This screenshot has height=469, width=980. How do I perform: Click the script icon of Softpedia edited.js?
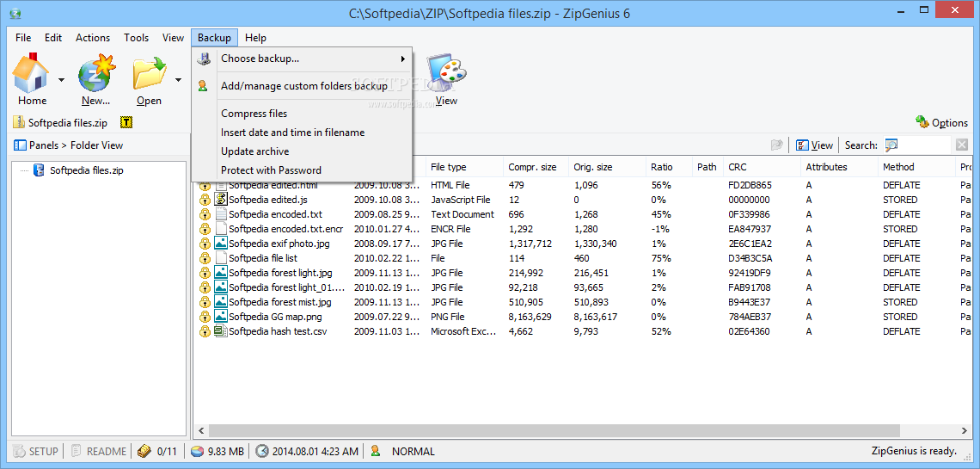pos(221,200)
